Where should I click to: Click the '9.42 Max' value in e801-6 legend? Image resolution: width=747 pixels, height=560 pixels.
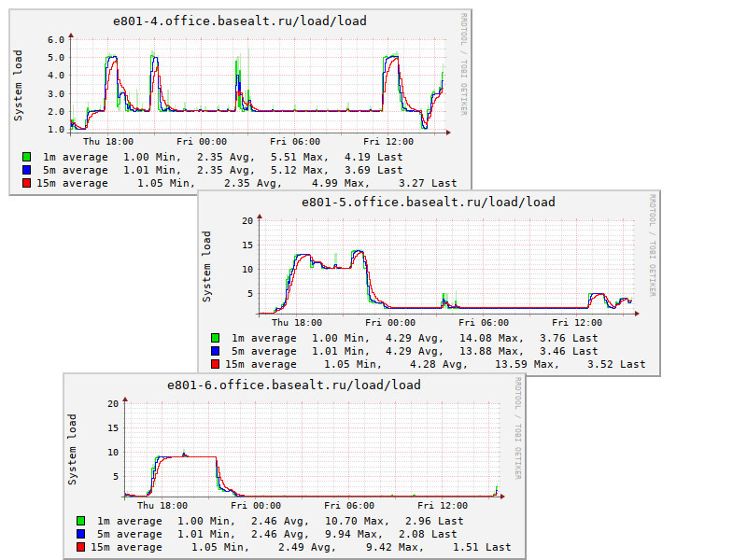point(394,547)
